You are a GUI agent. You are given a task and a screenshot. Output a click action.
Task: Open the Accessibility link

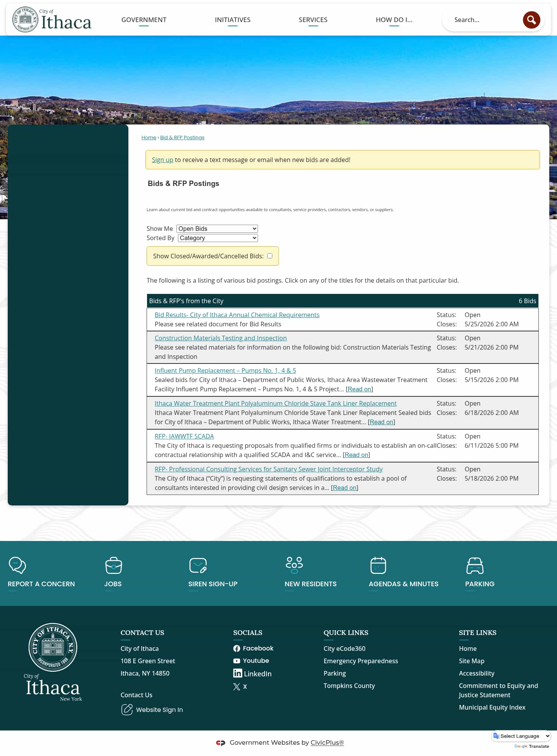click(x=477, y=673)
